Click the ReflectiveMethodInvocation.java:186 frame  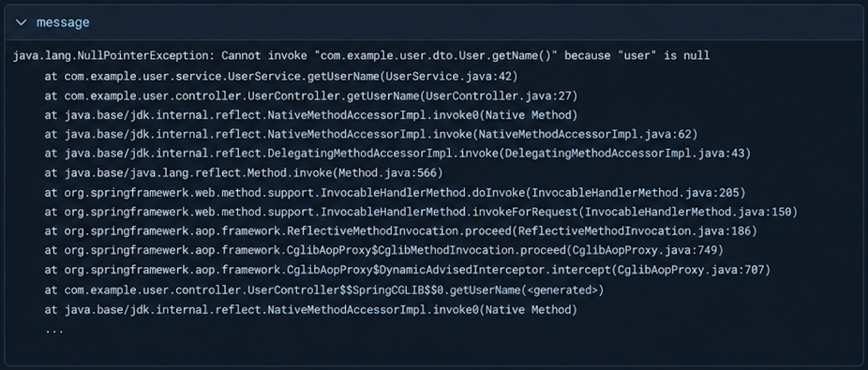[x=401, y=231]
